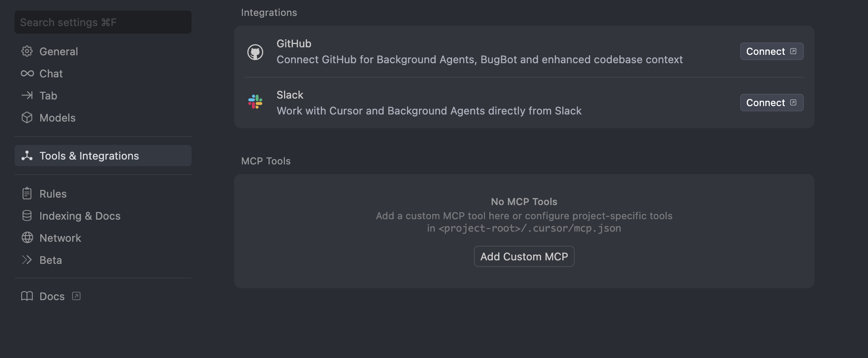Viewport: 868px width, 358px height.
Task: Click the General settings gear icon
Action: coord(27,51)
